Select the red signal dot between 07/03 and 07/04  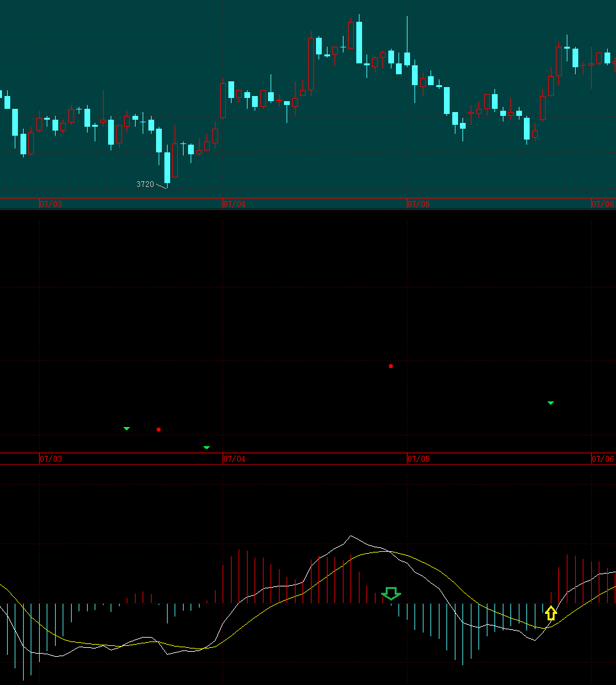click(x=159, y=430)
